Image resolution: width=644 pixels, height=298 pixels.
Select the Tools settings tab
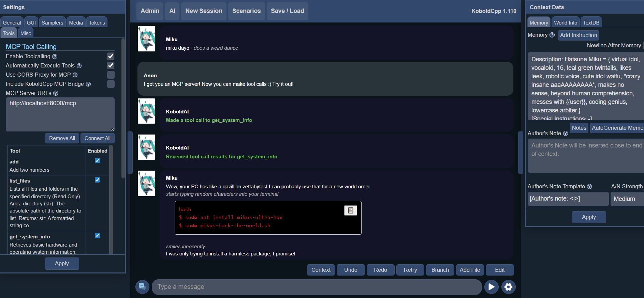tap(9, 33)
